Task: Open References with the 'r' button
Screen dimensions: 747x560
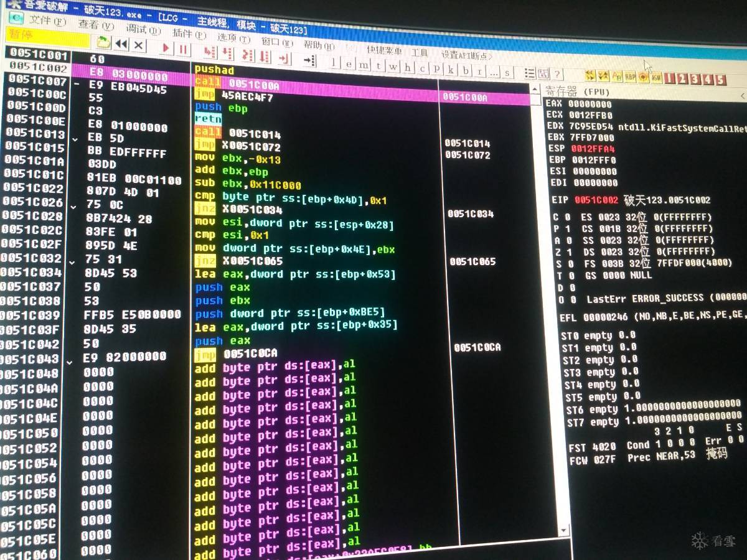Action: [479, 72]
